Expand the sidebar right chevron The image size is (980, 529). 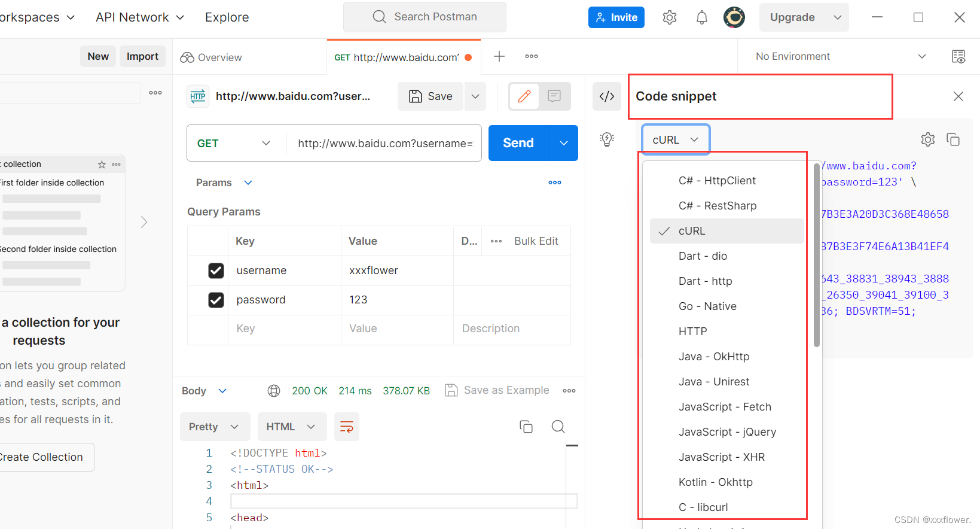[144, 222]
